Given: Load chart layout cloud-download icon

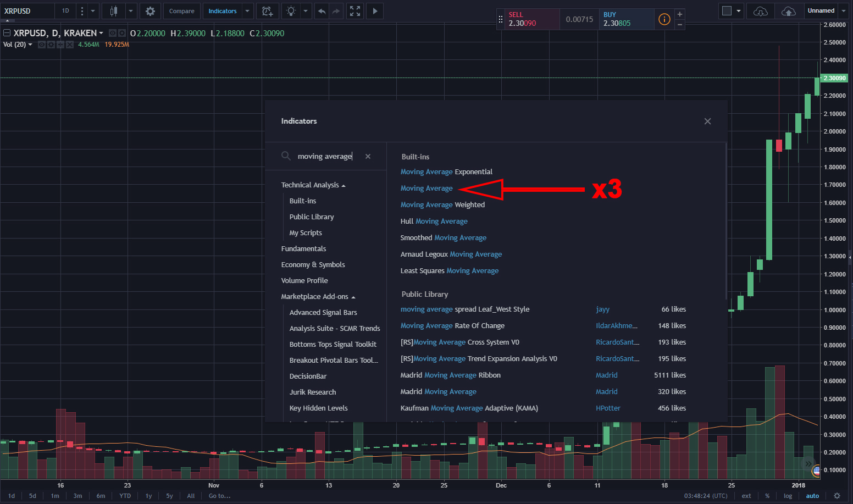Looking at the screenshot, I should (760, 11).
